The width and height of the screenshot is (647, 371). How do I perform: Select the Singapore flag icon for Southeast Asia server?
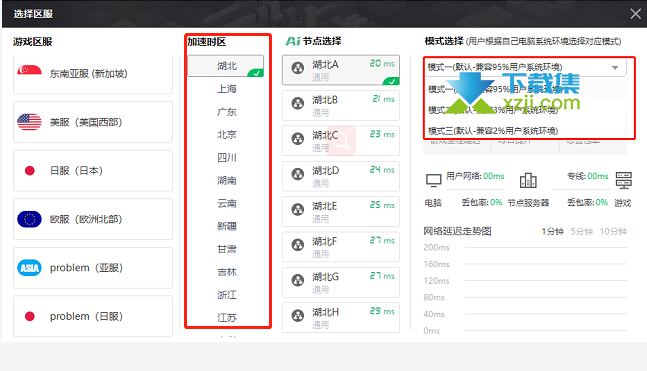[29, 70]
